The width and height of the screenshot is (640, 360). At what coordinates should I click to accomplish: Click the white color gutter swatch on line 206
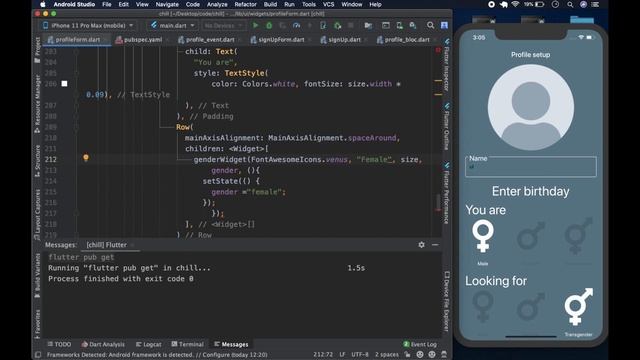point(64,84)
